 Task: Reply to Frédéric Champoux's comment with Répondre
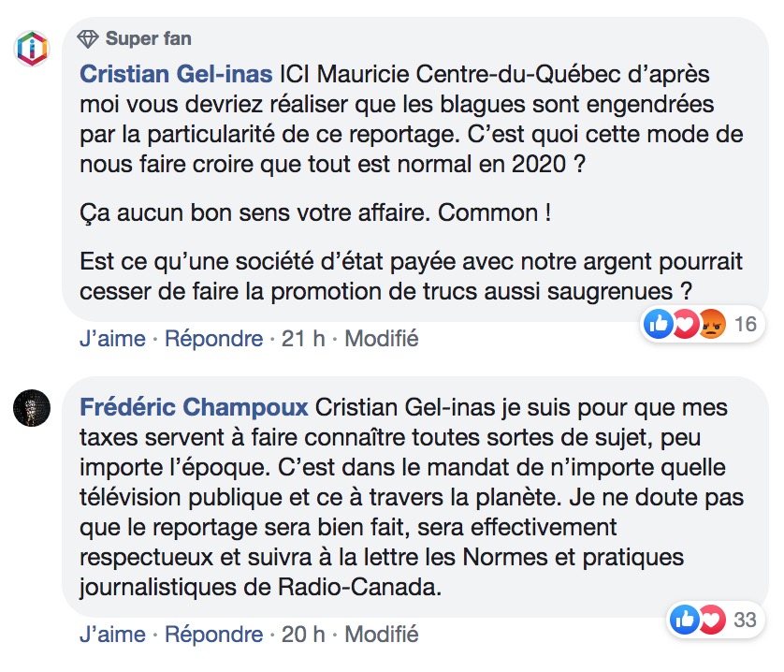[213, 634]
